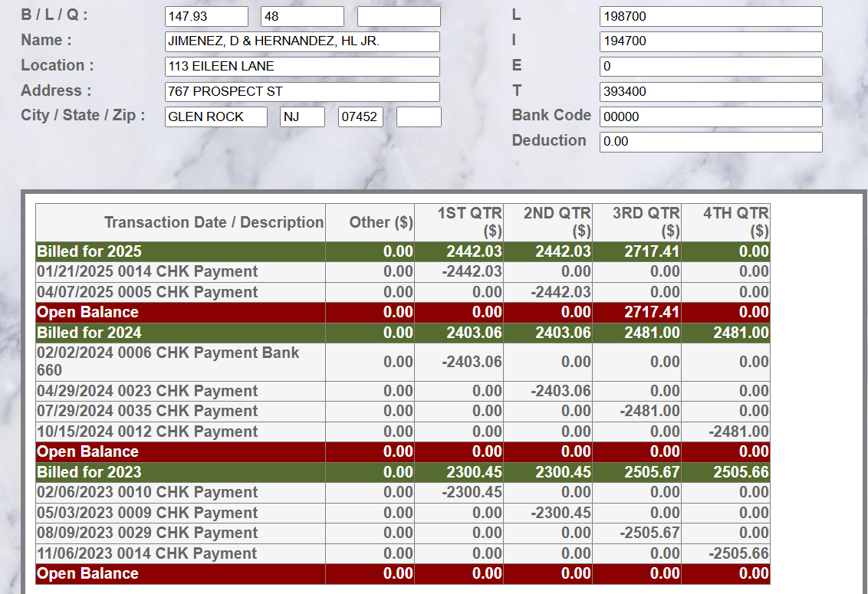This screenshot has height=594, width=868.
Task: Click the 01/21/2025 0014 CHK Payment entry
Action: tap(147, 272)
